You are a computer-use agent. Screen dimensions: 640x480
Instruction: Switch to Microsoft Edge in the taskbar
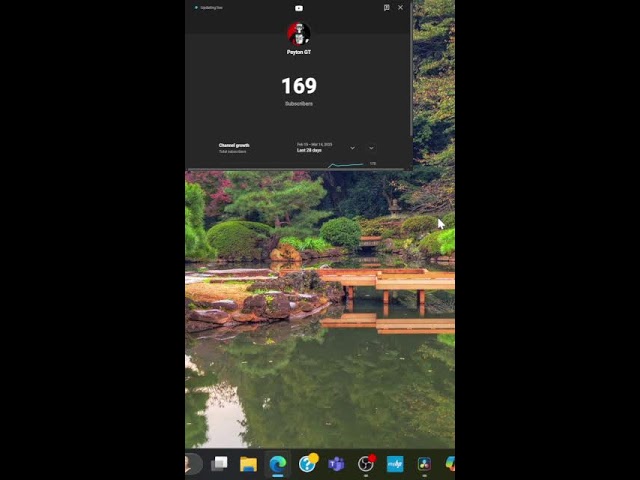click(x=278, y=464)
